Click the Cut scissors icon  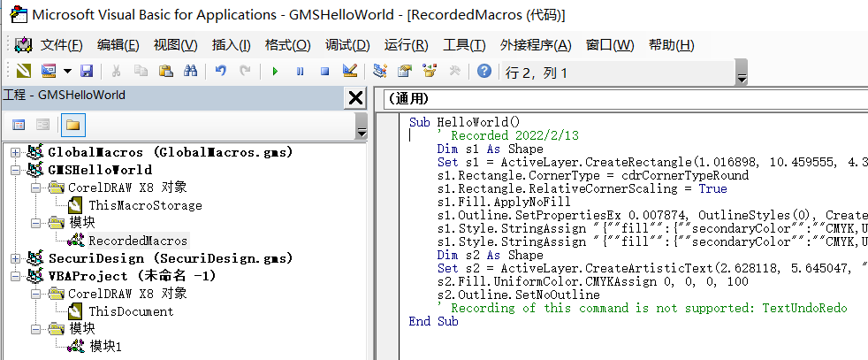click(117, 71)
